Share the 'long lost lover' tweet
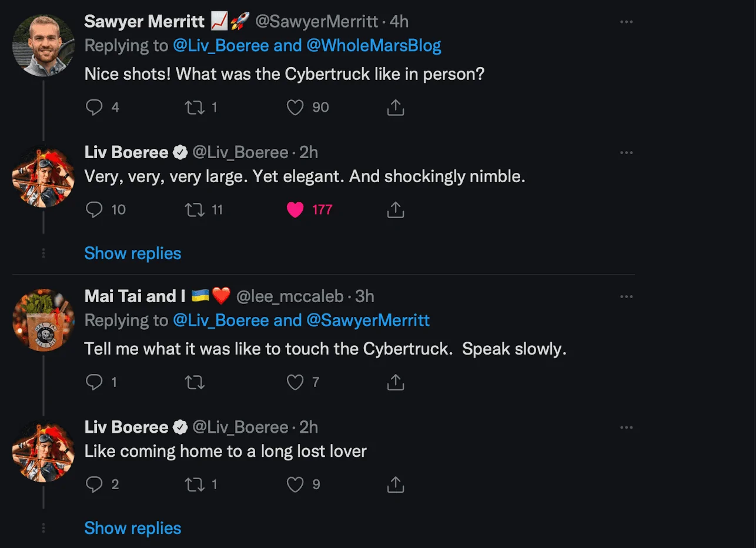756x548 pixels. [396, 484]
